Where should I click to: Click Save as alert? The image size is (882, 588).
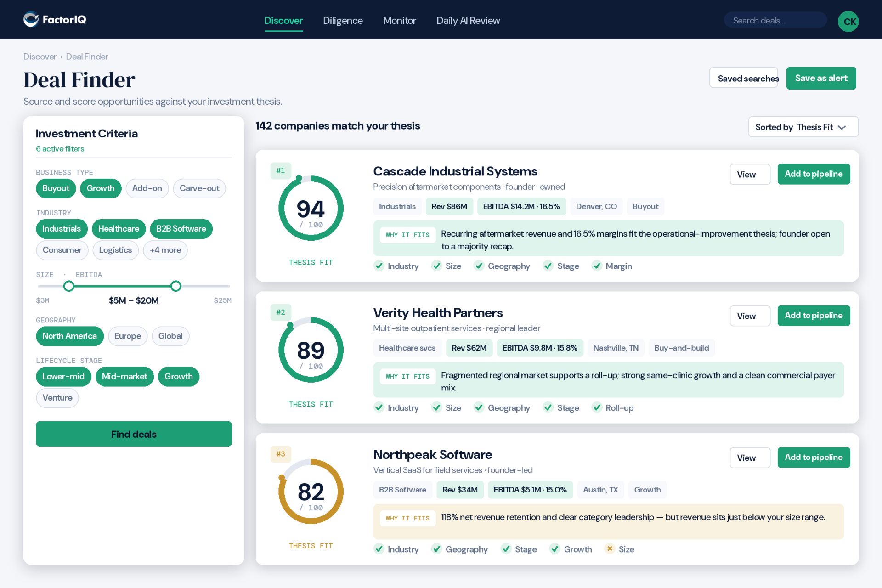(821, 78)
